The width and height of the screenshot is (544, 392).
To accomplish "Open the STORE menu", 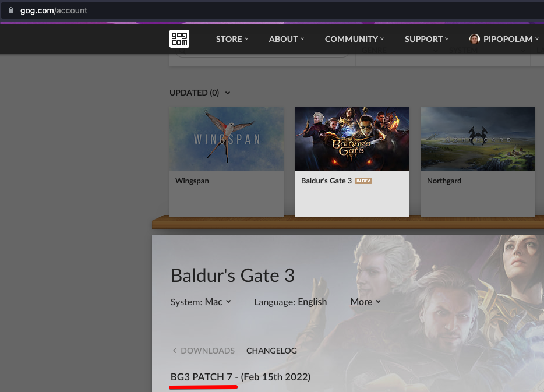I will point(232,39).
